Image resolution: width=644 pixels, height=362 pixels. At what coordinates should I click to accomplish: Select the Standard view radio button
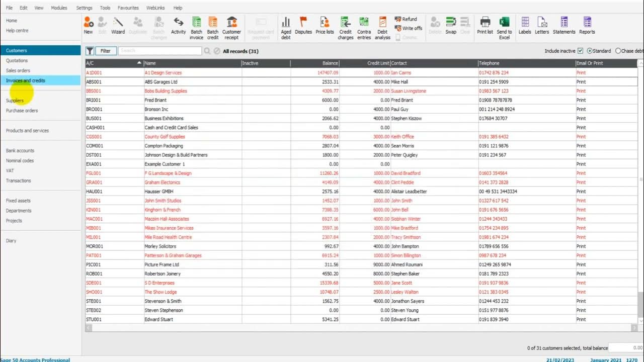pyautogui.click(x=590, y=51)
